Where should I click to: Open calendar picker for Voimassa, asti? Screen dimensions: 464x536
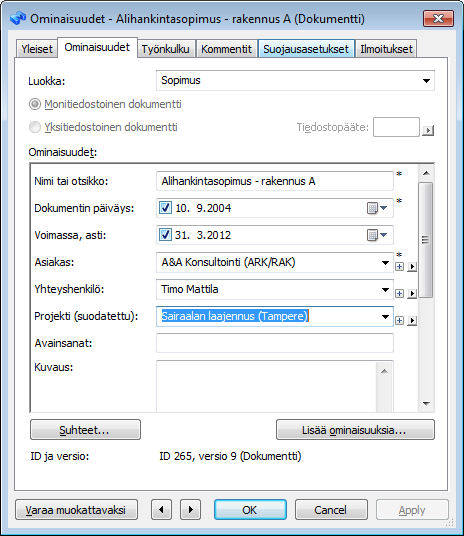pyautogui.click(x=377, y=235)
